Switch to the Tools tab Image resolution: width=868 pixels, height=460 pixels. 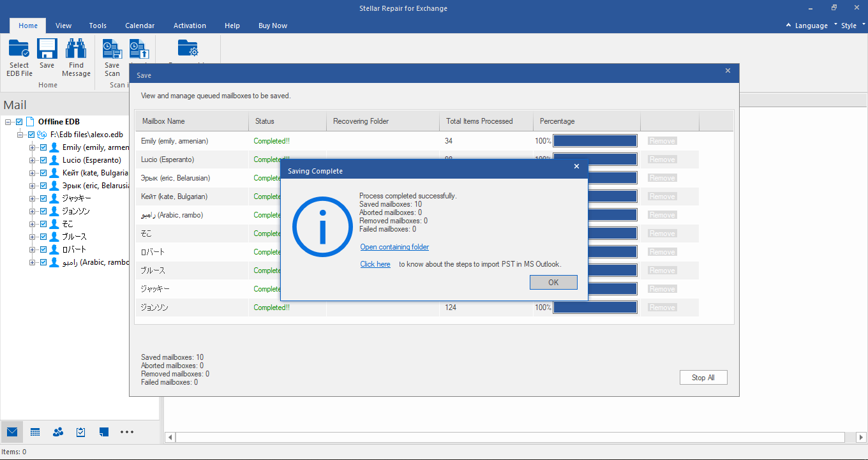[x=98, y=26]
